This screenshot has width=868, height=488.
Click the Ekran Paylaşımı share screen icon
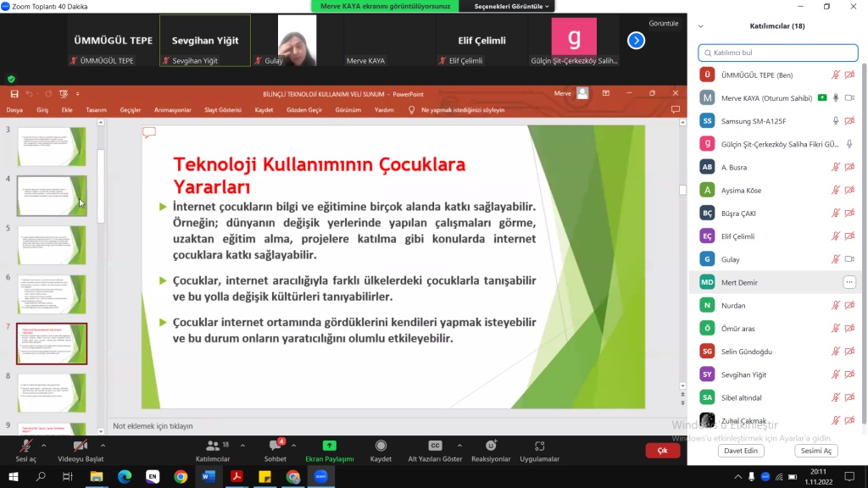[329, 446]
